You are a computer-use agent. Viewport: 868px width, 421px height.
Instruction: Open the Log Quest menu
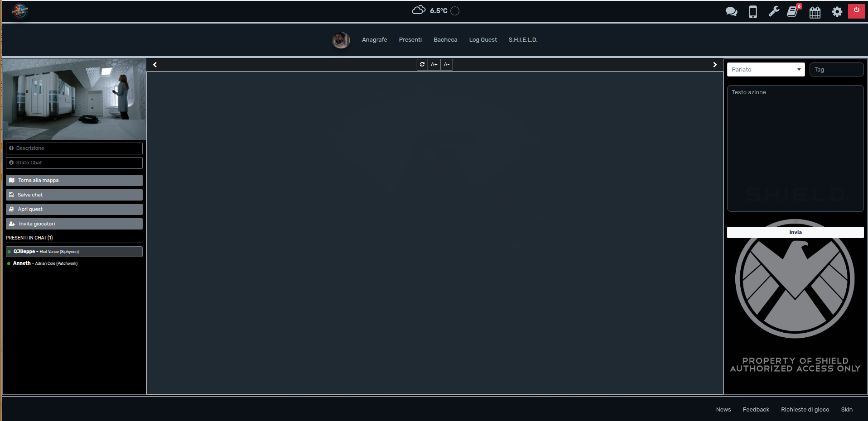click(483, 40)
